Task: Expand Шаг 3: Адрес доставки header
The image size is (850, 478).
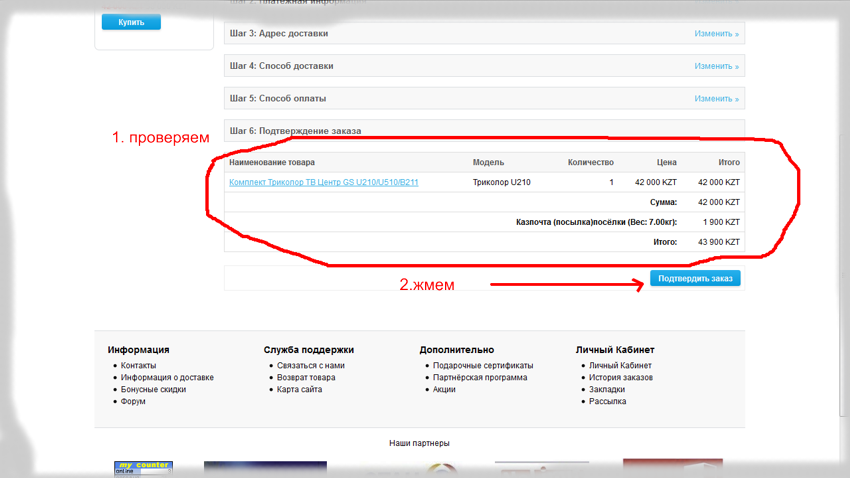Action: coord(484,34)
